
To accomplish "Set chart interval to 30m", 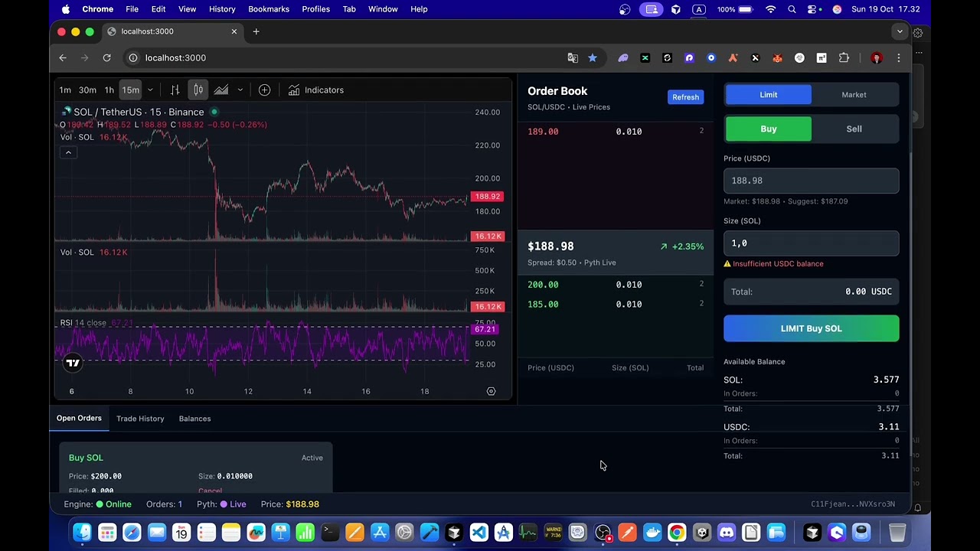I will 87,90.
